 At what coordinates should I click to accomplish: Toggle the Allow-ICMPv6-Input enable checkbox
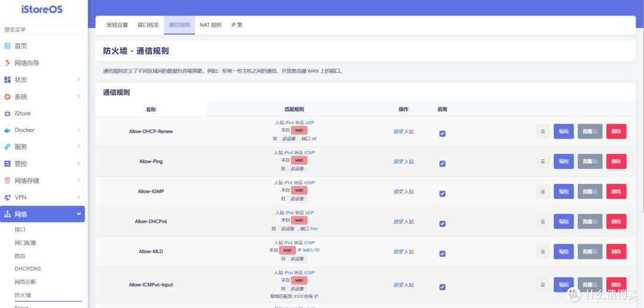click(442, 287)
